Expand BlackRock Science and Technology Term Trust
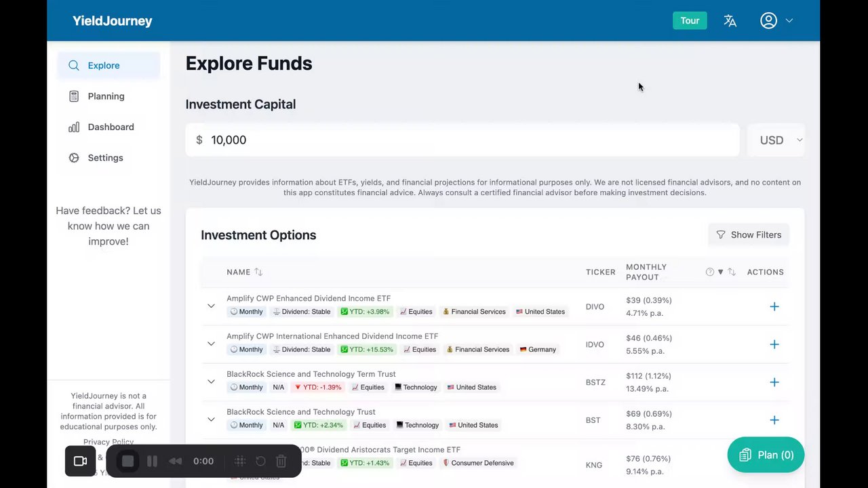This screenshot has height=488, width=868. 211,382
